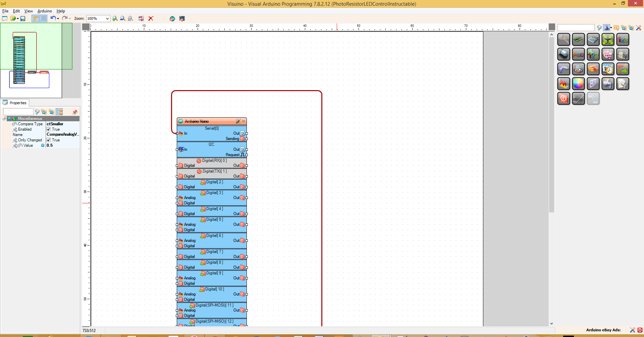Open the Edit menu
Screen dimensions: 644x337
16,11
